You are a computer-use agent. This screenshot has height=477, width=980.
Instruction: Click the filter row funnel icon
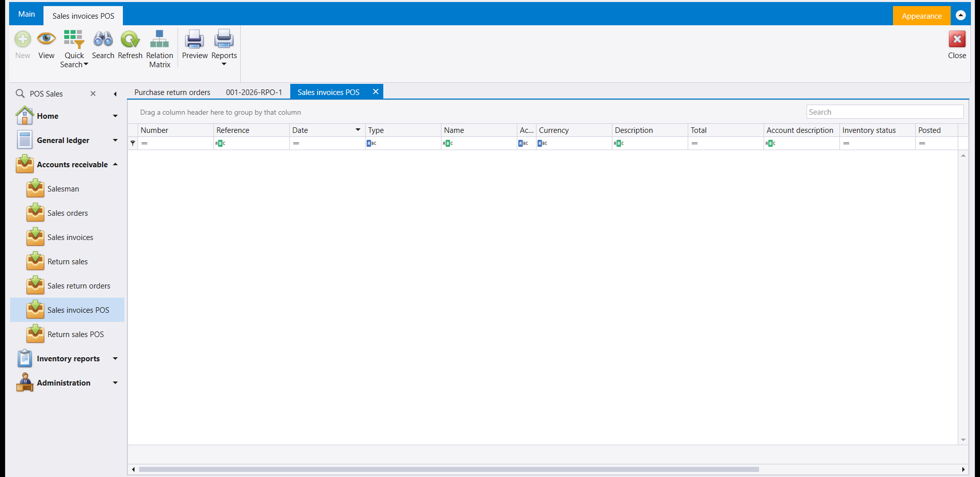[x=132, y=144]
